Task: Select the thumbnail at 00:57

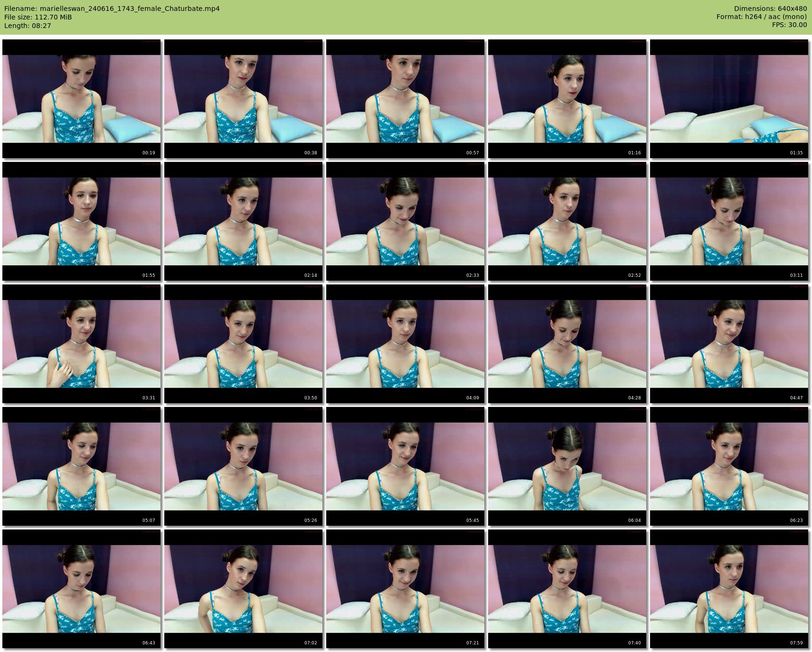Action: tap(406, 99)
